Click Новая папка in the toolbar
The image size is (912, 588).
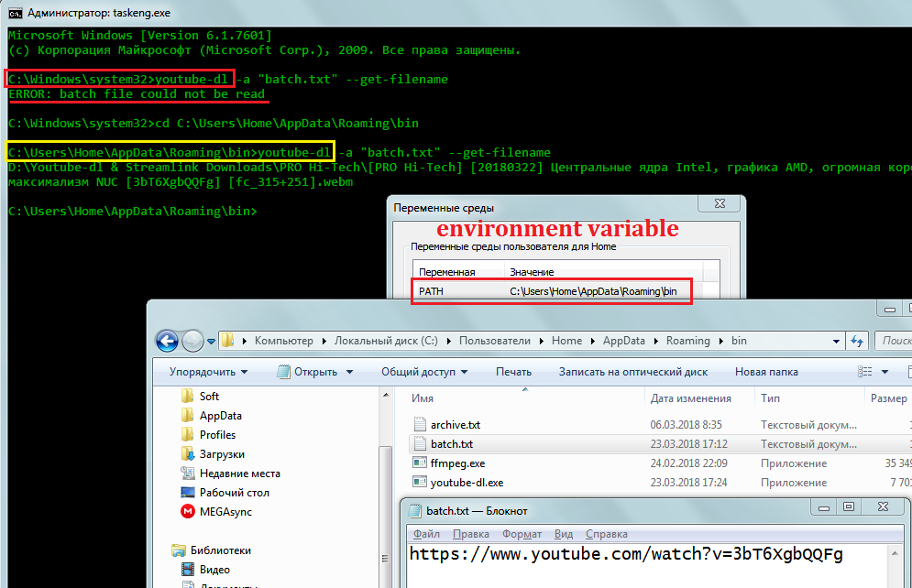click(x=766, y=372)
